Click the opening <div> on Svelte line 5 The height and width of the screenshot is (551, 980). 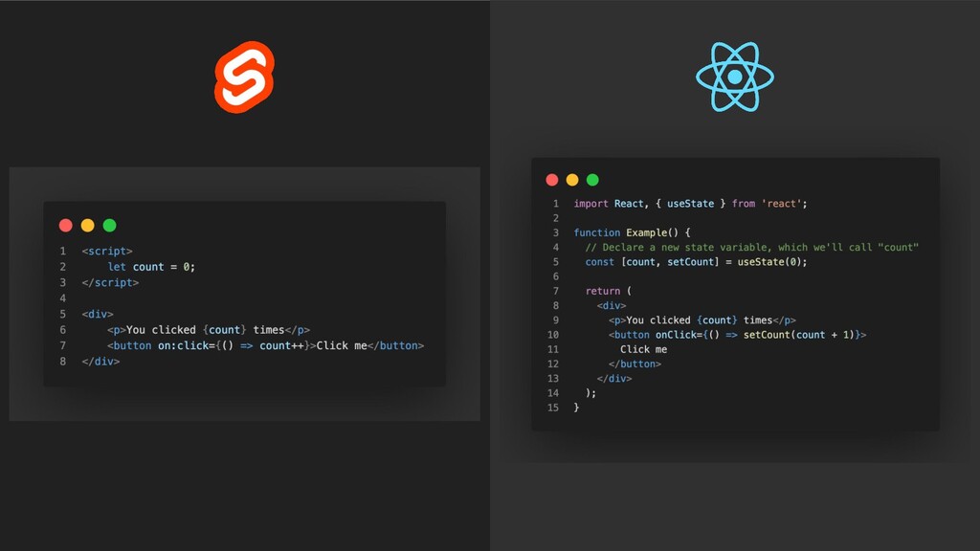(x=98, y=314)
